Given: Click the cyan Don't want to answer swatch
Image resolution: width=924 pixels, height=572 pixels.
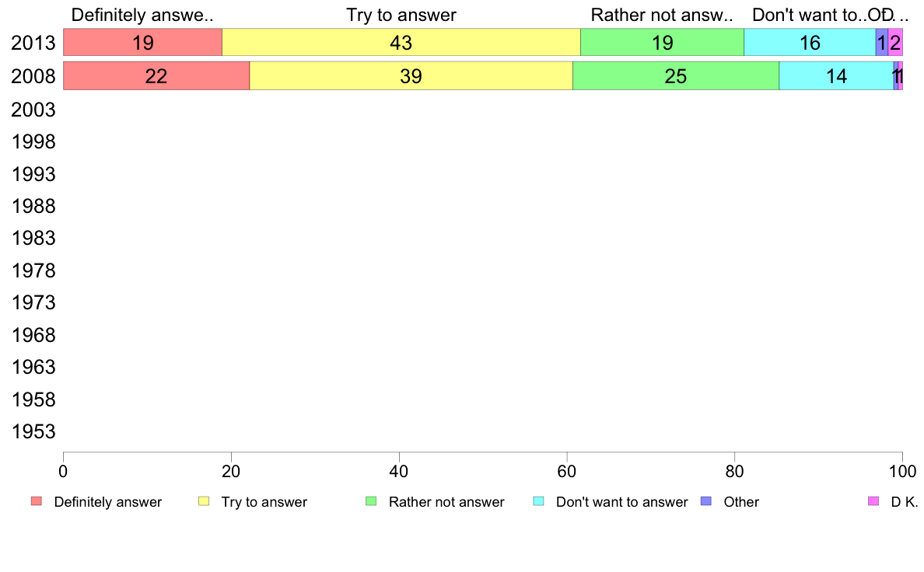Looking at the screenshot, I should tap(538, 501).
